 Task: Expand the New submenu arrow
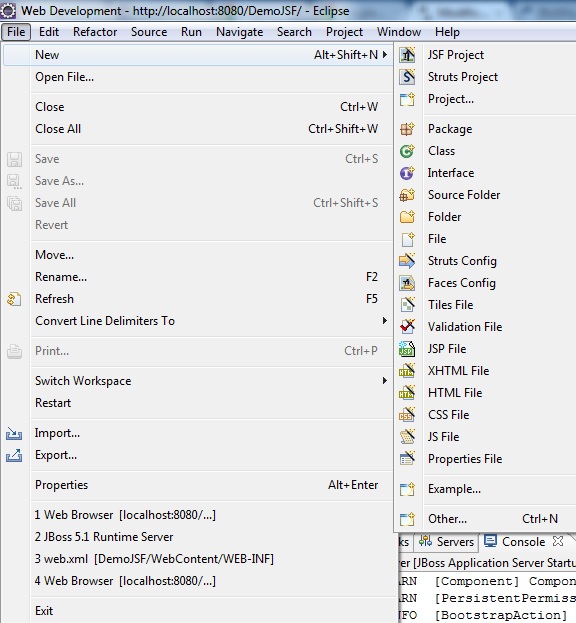pos(385,55)
